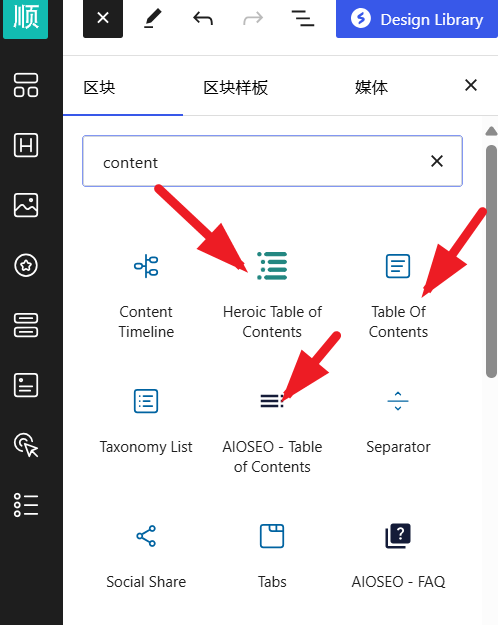This screenshot has width=498, height=625.
Task: Undo the last change
Action: [203, 19]
